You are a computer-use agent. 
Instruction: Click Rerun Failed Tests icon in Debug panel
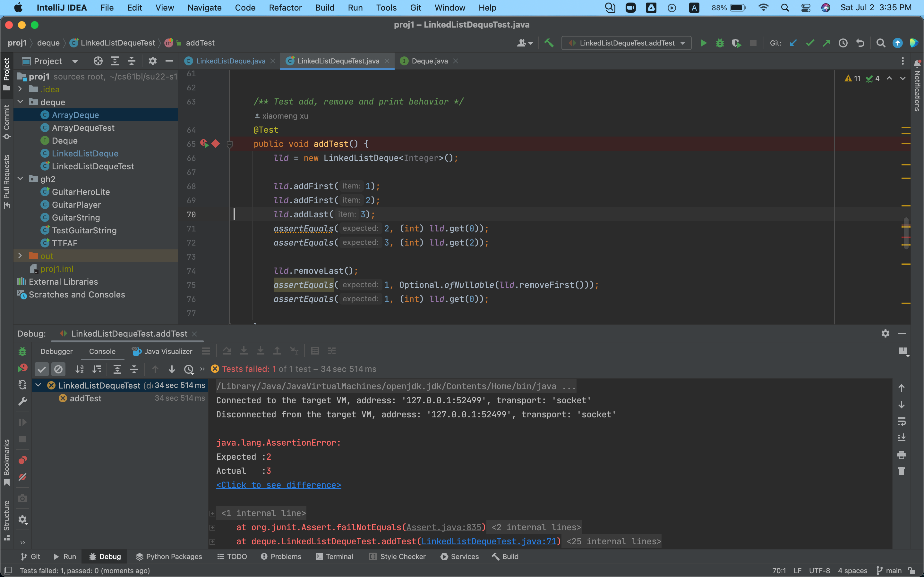(22, 368)
